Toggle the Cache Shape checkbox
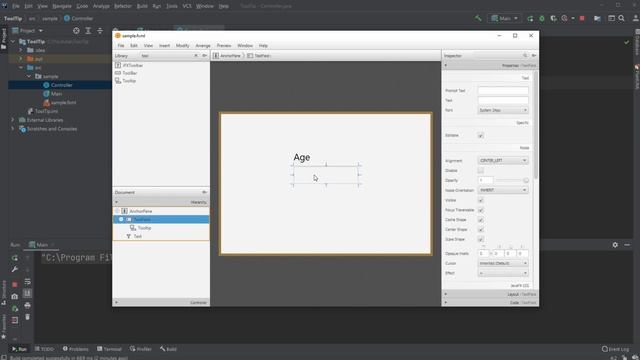Screen dimensions: 640x360 click(481, 220)
